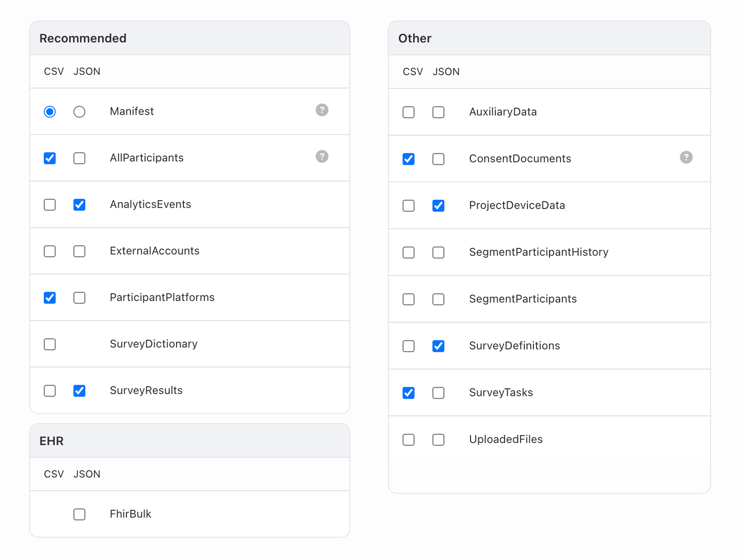Select JSON radio button for Manifest

[x=79, y=111]
